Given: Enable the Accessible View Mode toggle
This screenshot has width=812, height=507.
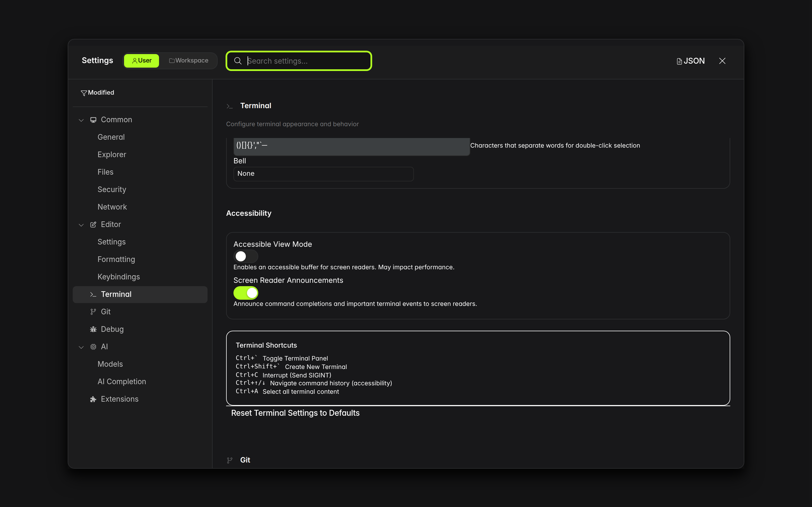Looking at the screenshot, I should [246, 257].
